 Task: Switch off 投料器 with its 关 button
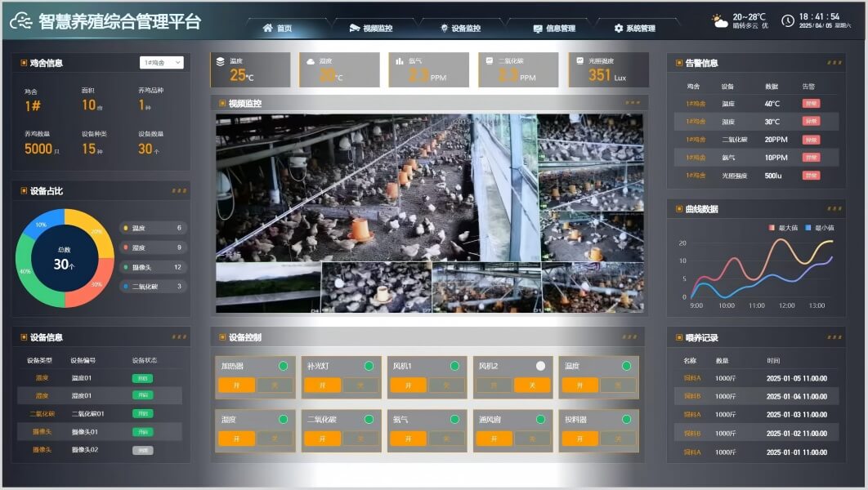[618, 439]
